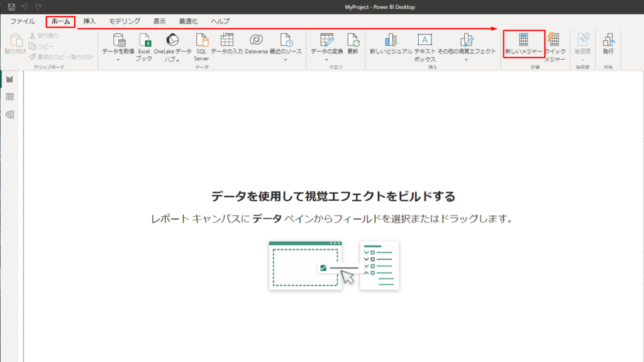Viewport: 644px width, 362px height.
Task: Expand the 最近のソース dropdown
Action: (x=286, y=60)
